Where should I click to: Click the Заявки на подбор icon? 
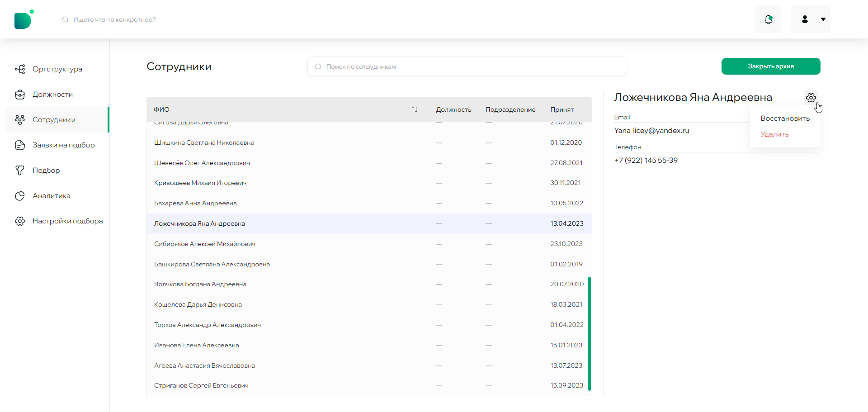click(x=20, y=145)
